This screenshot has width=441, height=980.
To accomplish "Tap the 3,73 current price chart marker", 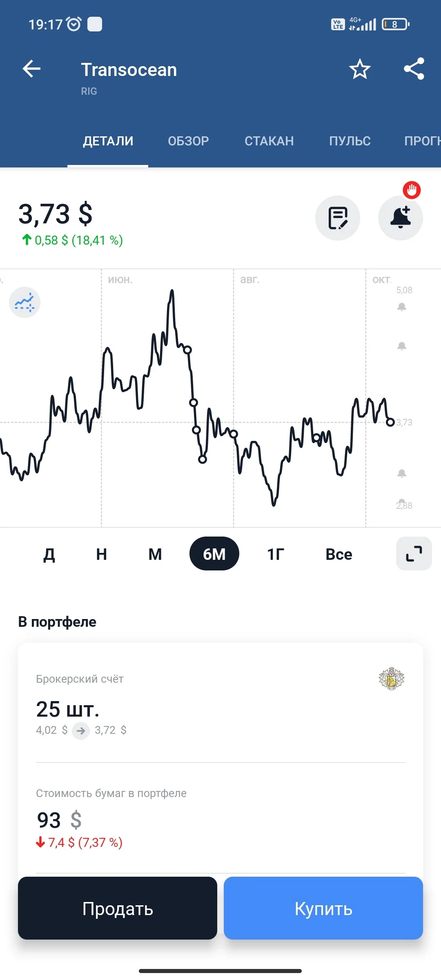I will (x=390, y=422).
